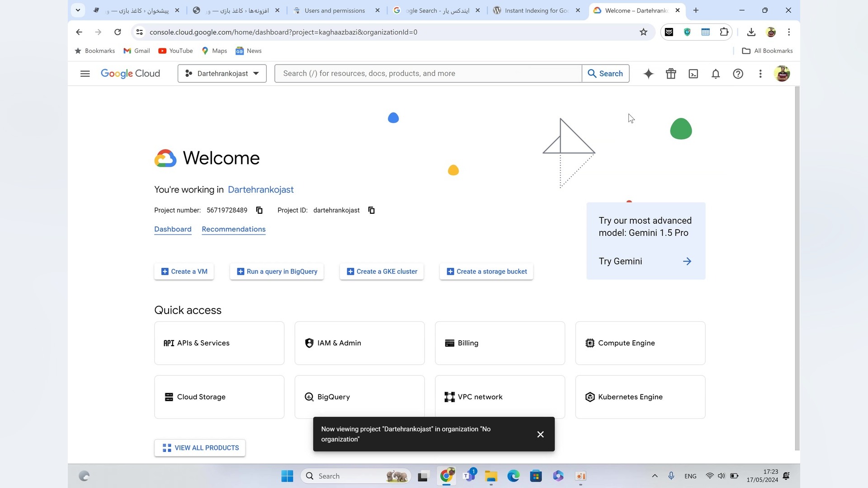
Task: Click VIEW ALL PRODUCTS button
Action: [200, 448]
